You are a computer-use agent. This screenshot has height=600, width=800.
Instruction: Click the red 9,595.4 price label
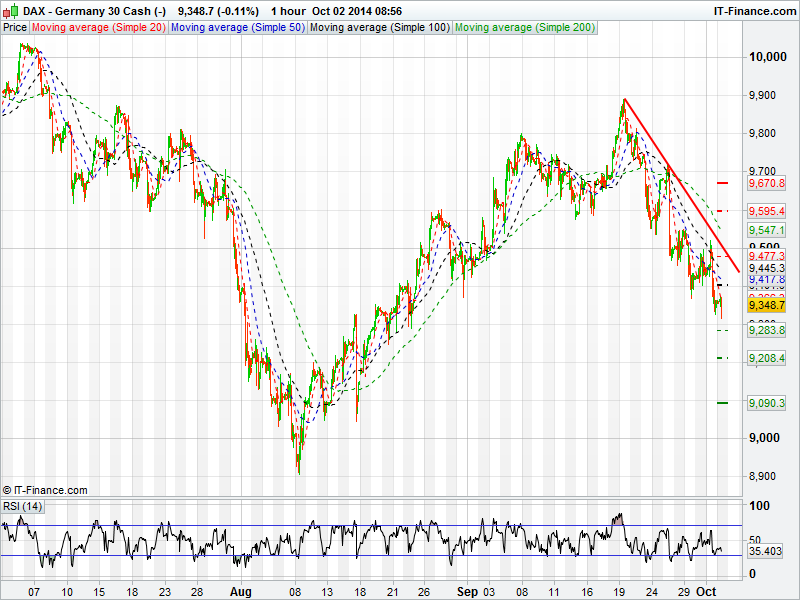(x=767, y=211)
